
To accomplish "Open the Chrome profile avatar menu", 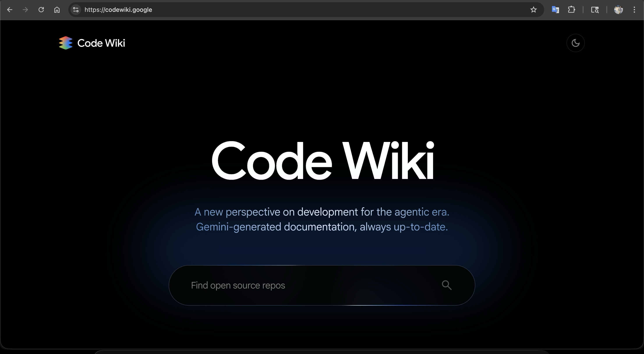I will 618,10.
